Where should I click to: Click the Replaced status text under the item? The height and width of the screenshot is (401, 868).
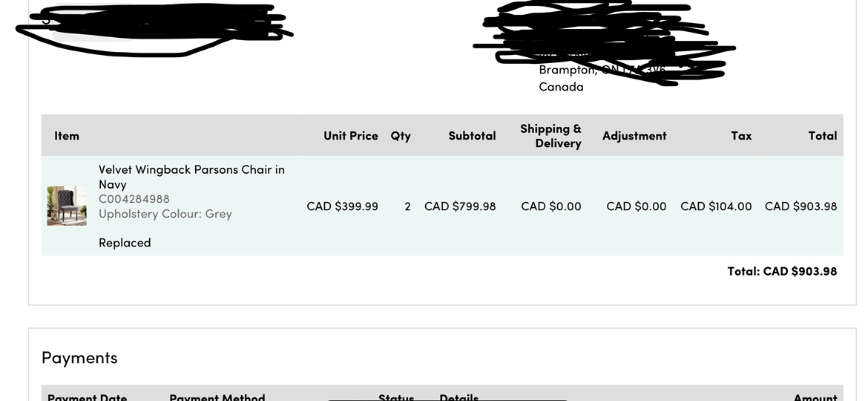click(x=125, y=243)
